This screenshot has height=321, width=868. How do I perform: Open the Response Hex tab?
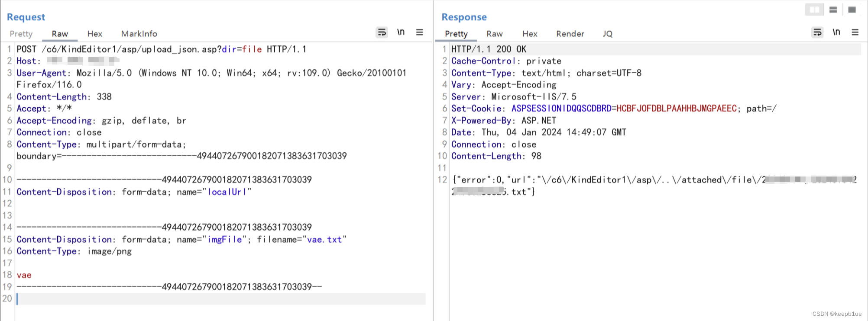[530, 34]
